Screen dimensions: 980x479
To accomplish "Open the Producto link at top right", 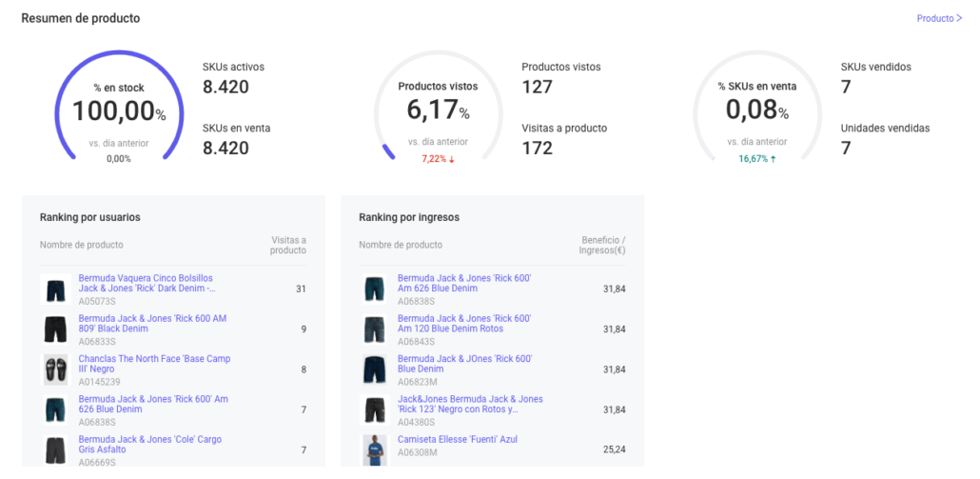I will coord(938,18).
